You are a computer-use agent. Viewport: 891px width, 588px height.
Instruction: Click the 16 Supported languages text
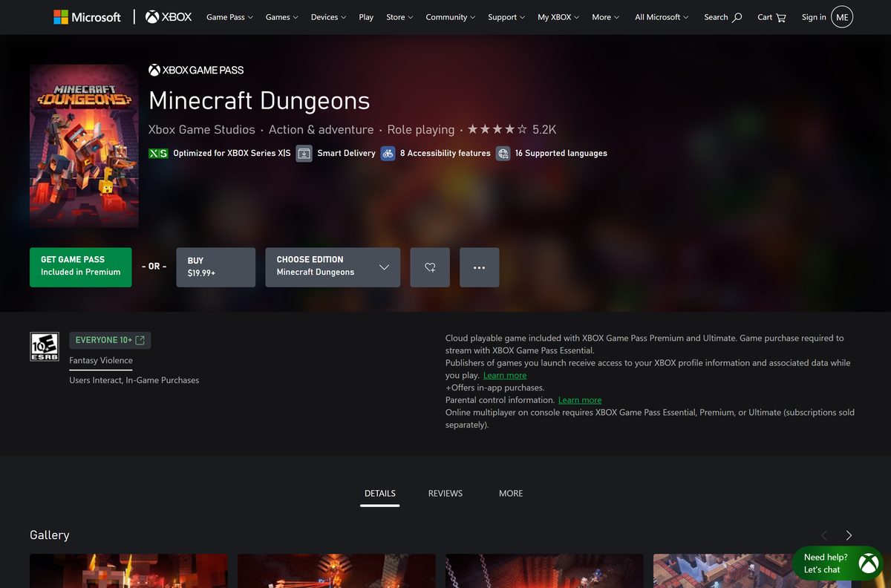pos(561,153)
